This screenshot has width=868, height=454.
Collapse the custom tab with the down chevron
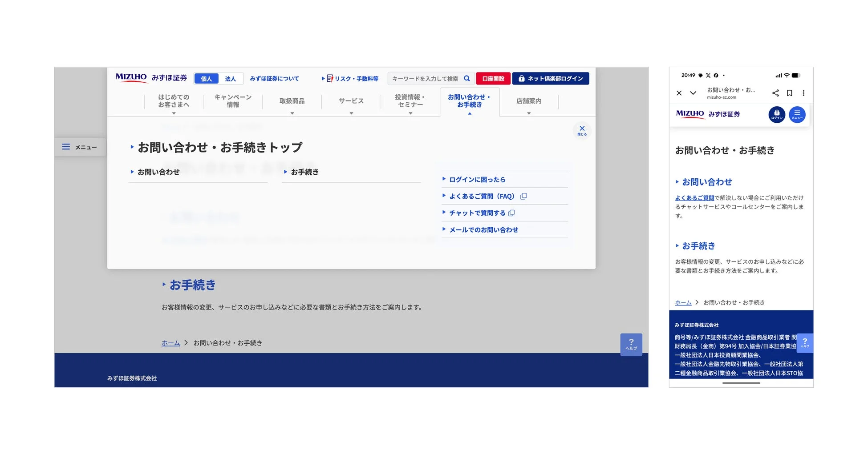(x=693, y=93)
